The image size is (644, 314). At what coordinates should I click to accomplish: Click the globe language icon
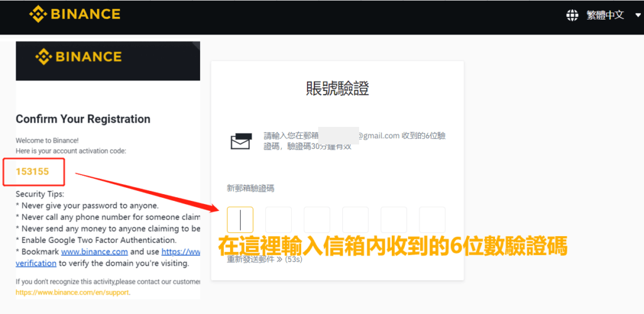coord(572,16)
